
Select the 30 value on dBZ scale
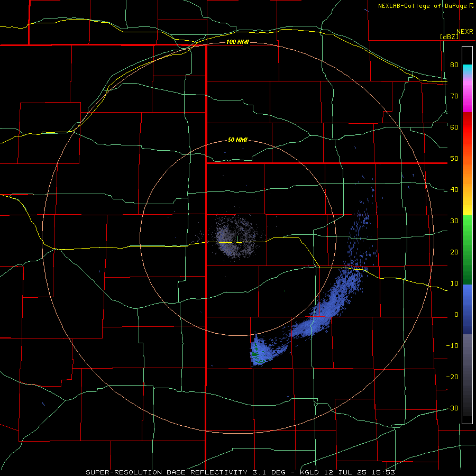454,221
